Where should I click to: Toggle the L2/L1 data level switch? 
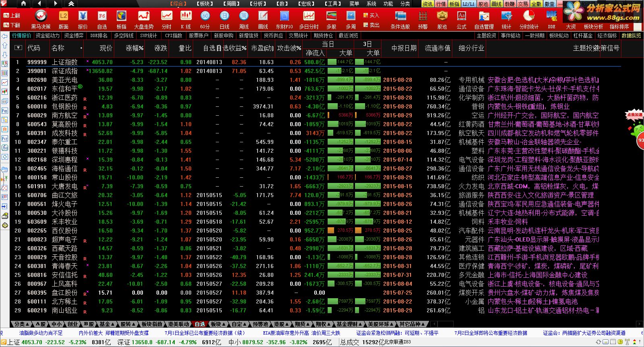469,4
